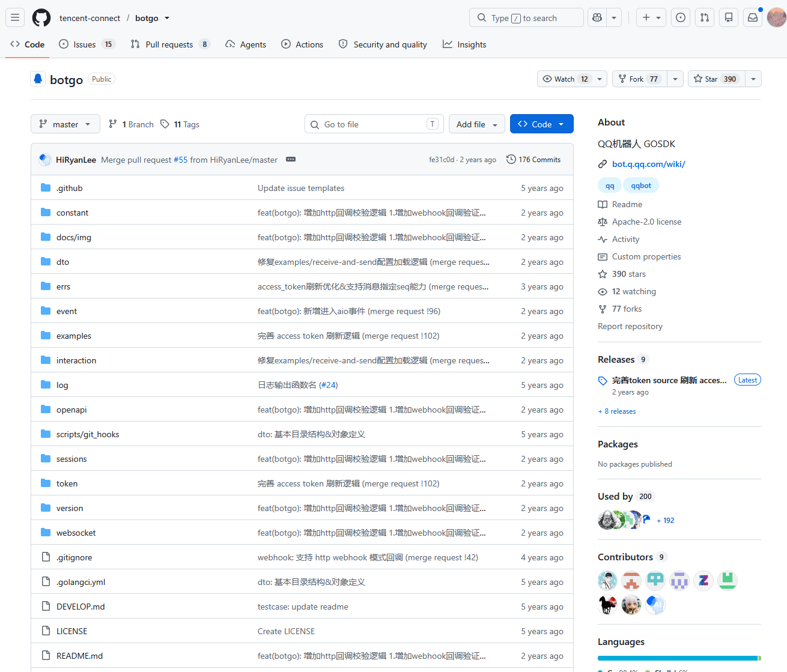The height and width of the screenshot is (672, 787).
Task: Go to GitHub home via Octocat logo
Action: [x=41, y=17]
